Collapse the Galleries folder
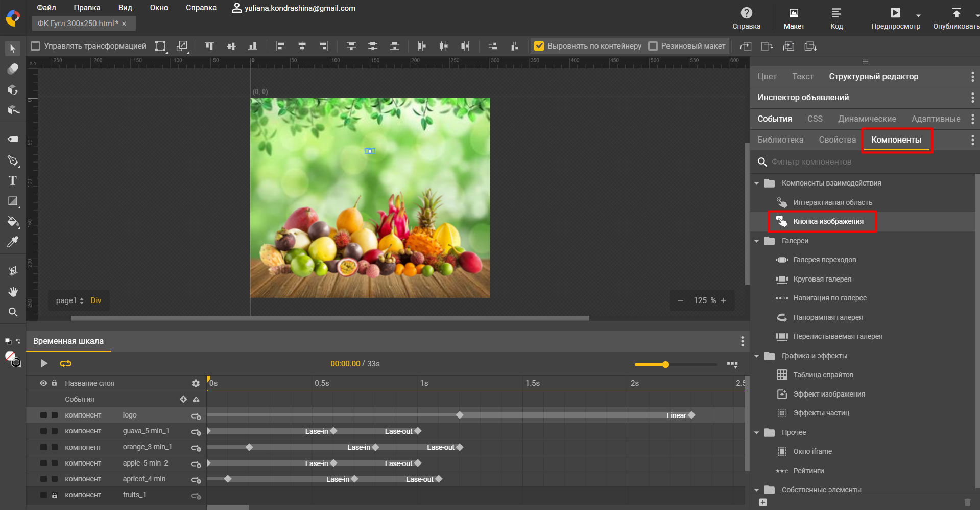 (756, 241)
